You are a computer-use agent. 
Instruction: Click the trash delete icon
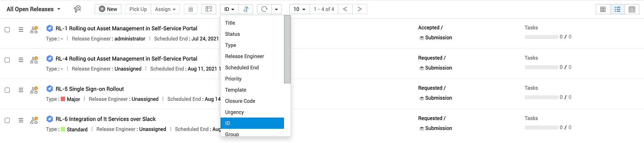[191, 9]
